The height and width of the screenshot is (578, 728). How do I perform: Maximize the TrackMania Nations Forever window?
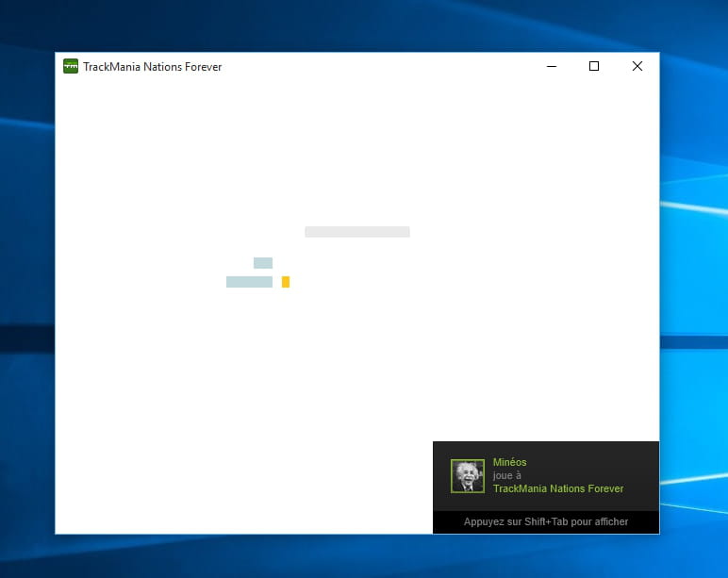tap(594, 66)
